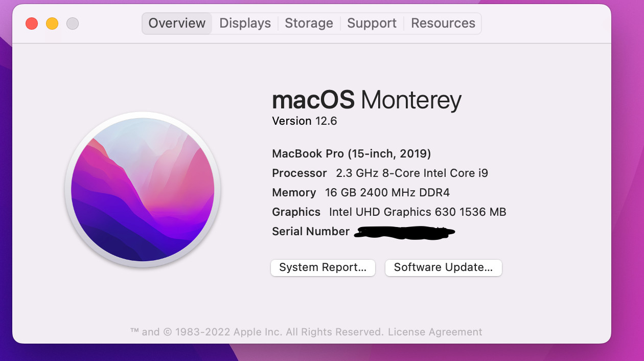Select the Support tab
The height and width of the screenshot is (361, 644).
[x=372, y=24]
